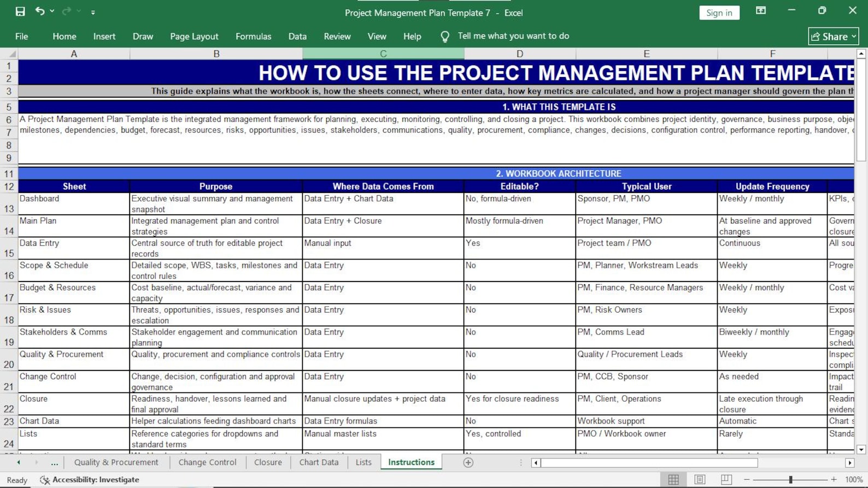Switch to Closure sheet tab

coord(268,462)
